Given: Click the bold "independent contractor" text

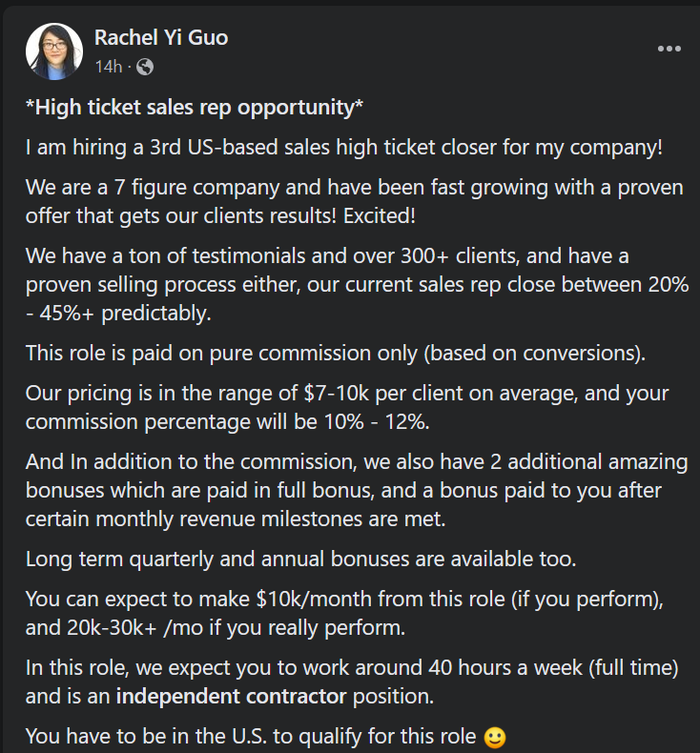Looking at the screenshot, I should [x=231, y=696].
